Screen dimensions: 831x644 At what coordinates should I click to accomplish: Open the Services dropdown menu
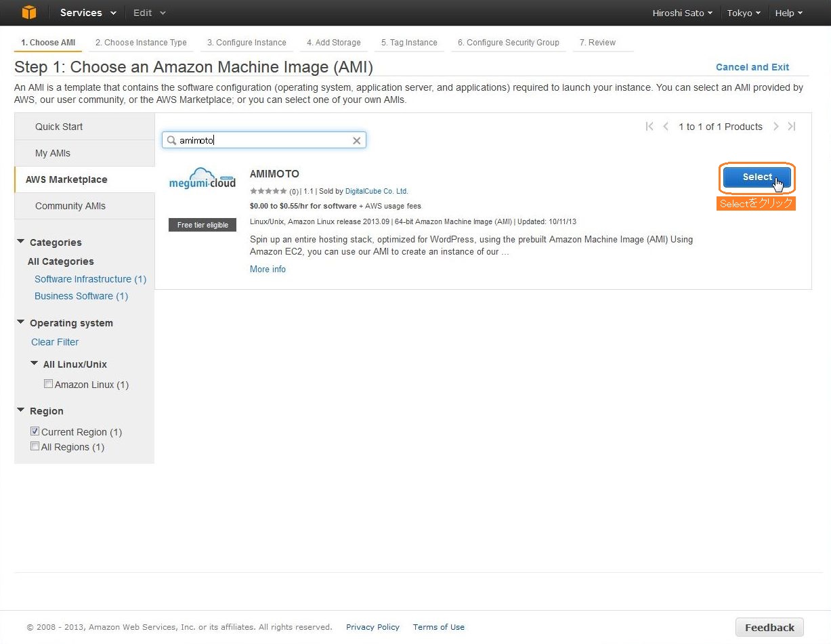[x=88, y=13]
